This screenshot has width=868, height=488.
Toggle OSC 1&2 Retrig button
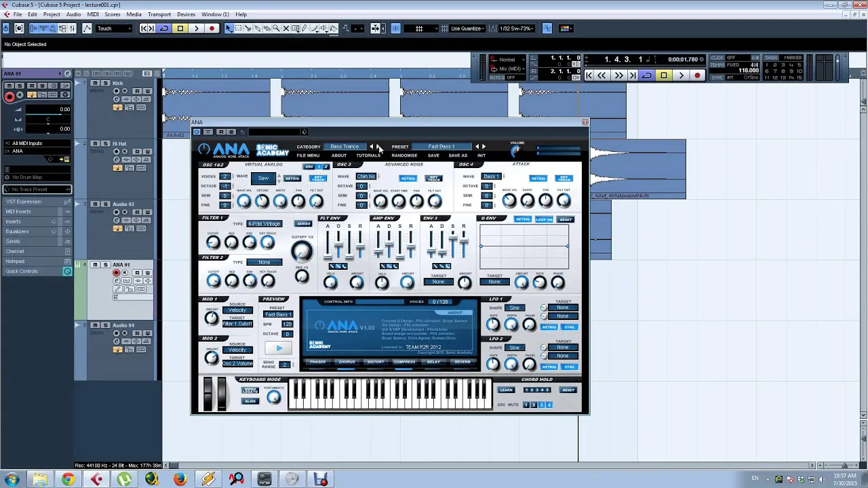pos(292,178)
